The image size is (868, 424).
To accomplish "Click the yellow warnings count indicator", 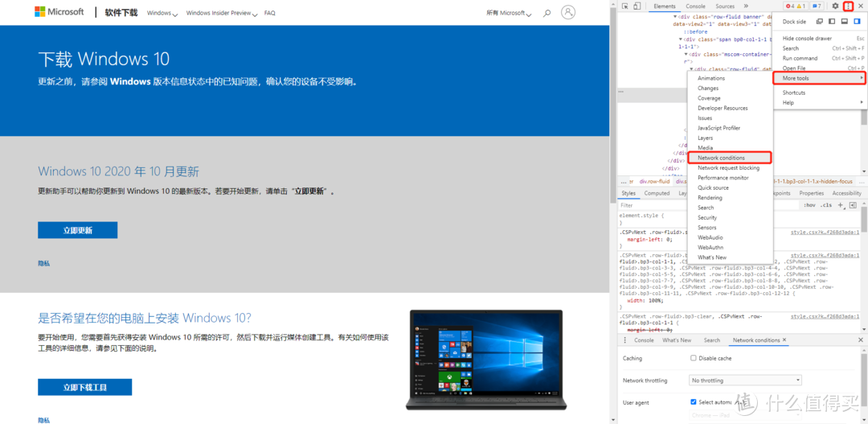I will pos(800,6).
